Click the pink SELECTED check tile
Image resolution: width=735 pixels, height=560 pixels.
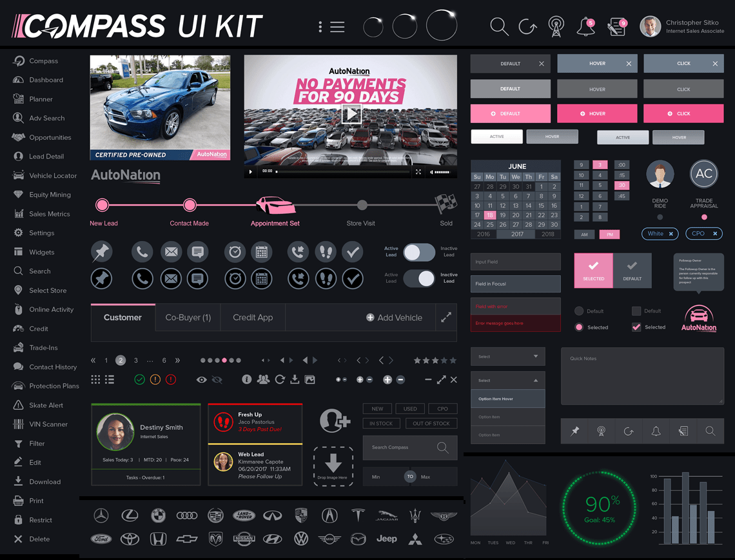(593, 271)
